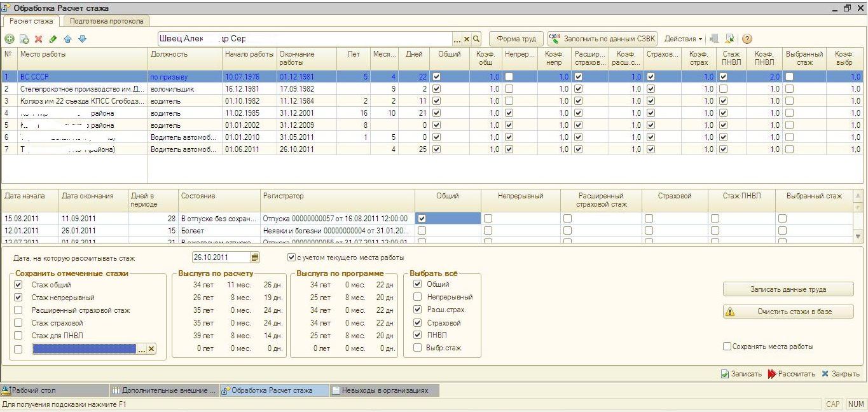Viewport: 868px width, 412px height.
Task: Move row up with blue arrow
Action: 67,39
